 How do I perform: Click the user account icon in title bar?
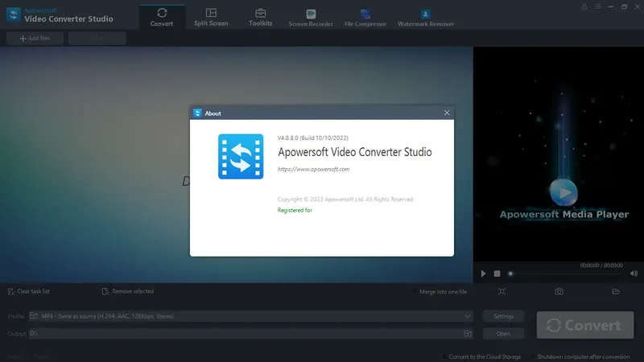(x=584, y=7)
